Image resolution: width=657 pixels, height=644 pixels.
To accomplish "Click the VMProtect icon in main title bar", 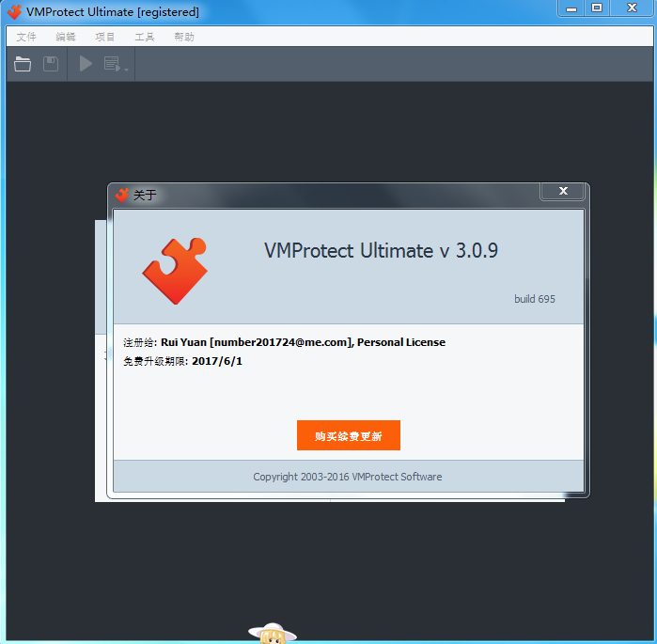I will pyautogui.click(x=14, y=11).
